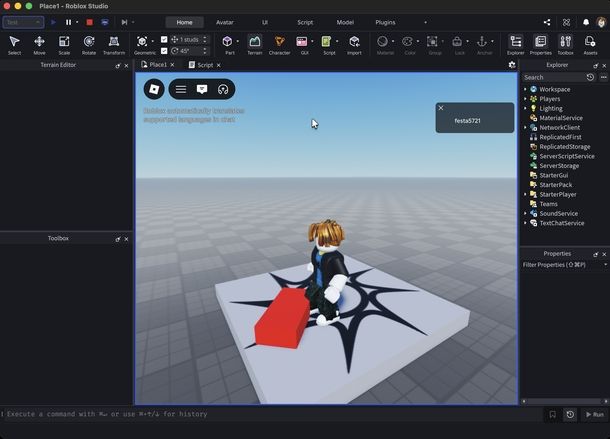Open command bar history clock button
Image resolution: width=610 pixels, height=439 pixels.
coord(570,414)
